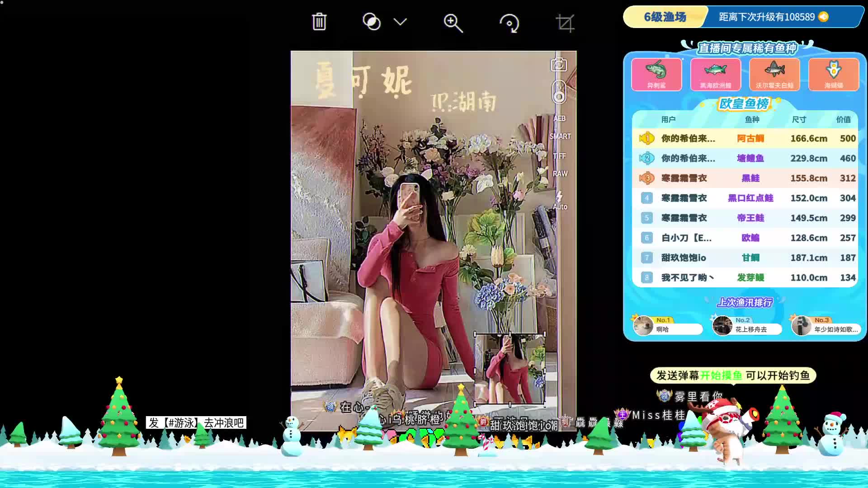Select the TIFF format option
This screenshot has height=488, width=868.
559,156
